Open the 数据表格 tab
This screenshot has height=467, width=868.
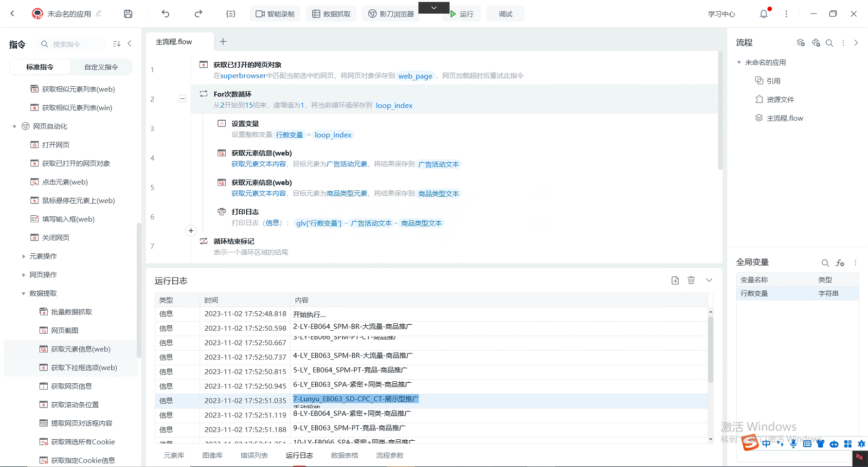344,455
